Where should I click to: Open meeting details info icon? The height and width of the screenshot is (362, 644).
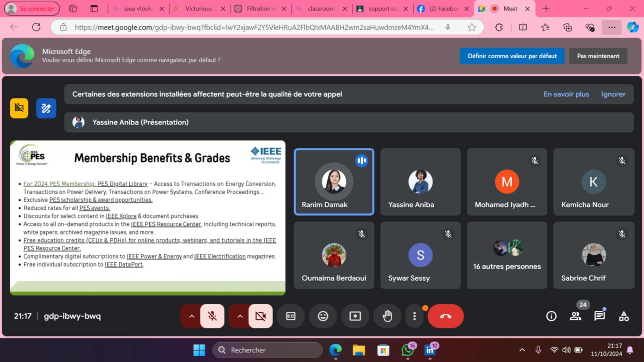click(x=551, y=316)
